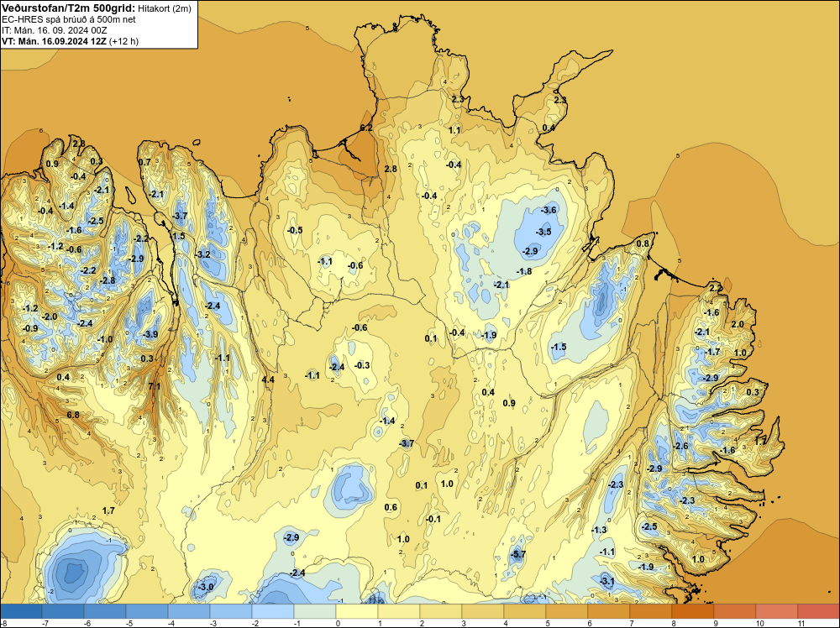This screenshot has height=628, width=840.
Task: Click the -1.8 temperature label
Action: 524,271
